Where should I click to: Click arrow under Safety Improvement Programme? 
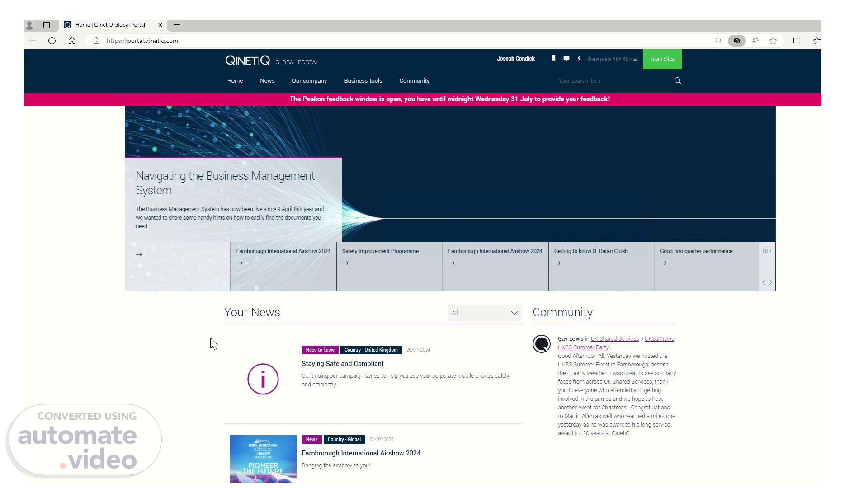coord(345,263)
